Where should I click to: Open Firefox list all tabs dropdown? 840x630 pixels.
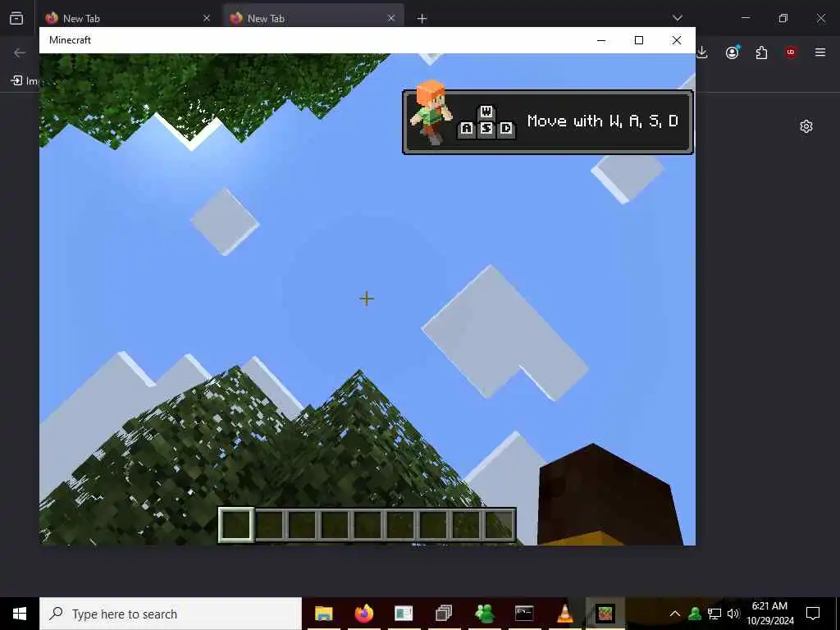(677, 18)
